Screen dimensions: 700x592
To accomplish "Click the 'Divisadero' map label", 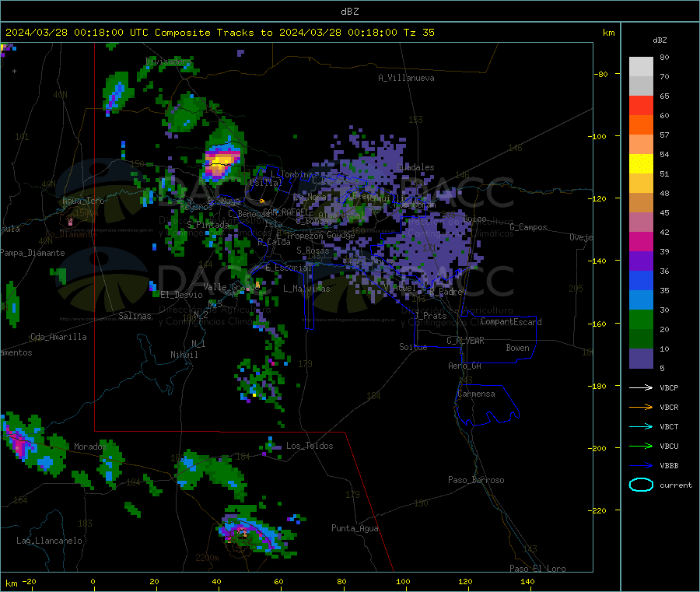I will coord(168,61).
